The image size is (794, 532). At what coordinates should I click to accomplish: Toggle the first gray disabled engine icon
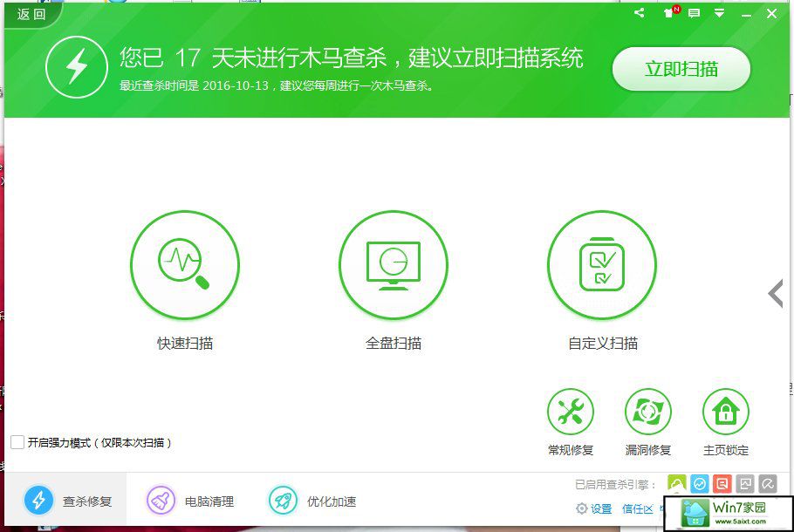pos(745,484)
